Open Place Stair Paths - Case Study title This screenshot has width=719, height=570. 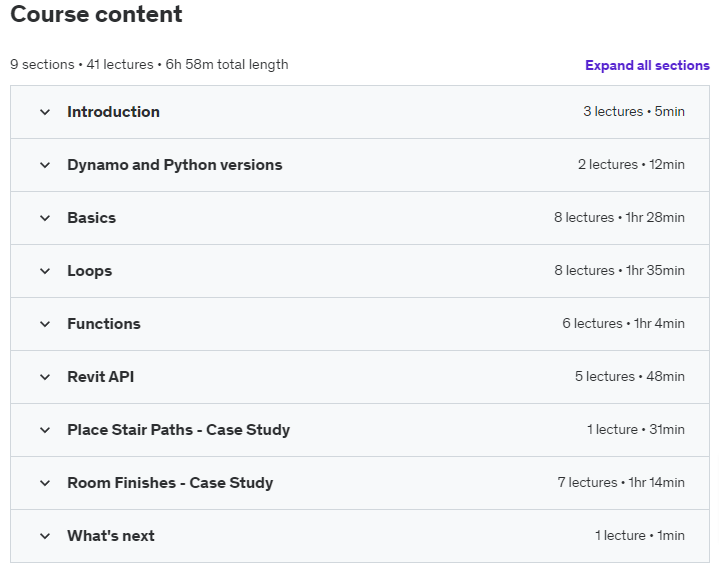pos(178,430)
